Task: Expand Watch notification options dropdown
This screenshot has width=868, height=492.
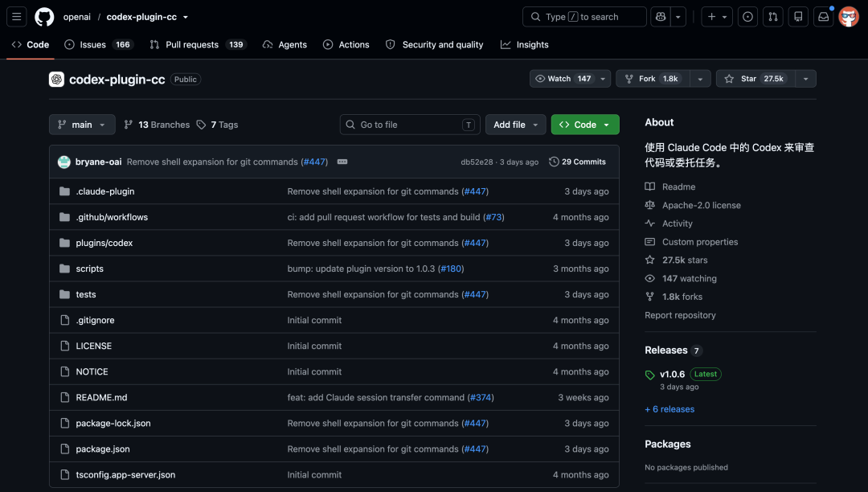Action: tap(603, 79)
